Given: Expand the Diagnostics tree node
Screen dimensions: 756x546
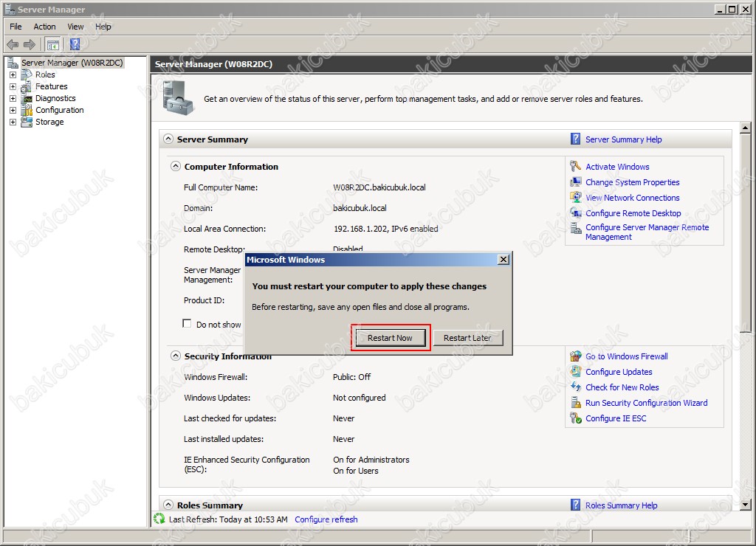Looking at the screenshot, I should (13, 98).
